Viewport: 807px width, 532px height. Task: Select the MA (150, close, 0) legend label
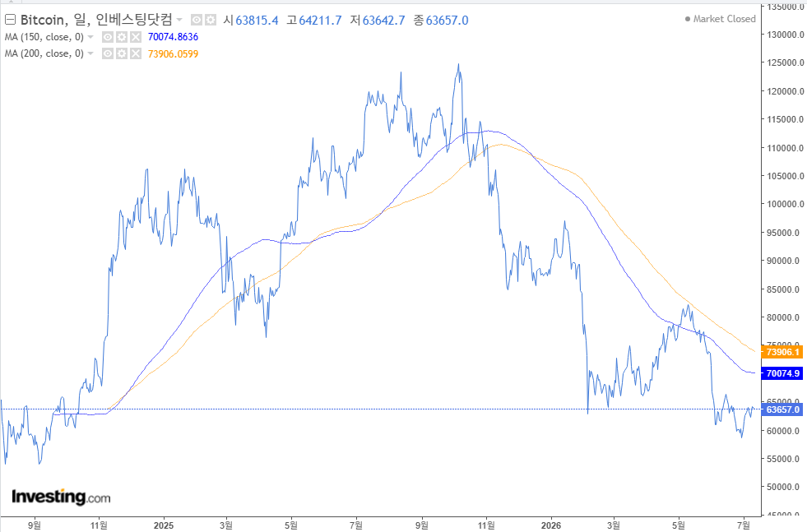tap(44, 37)
